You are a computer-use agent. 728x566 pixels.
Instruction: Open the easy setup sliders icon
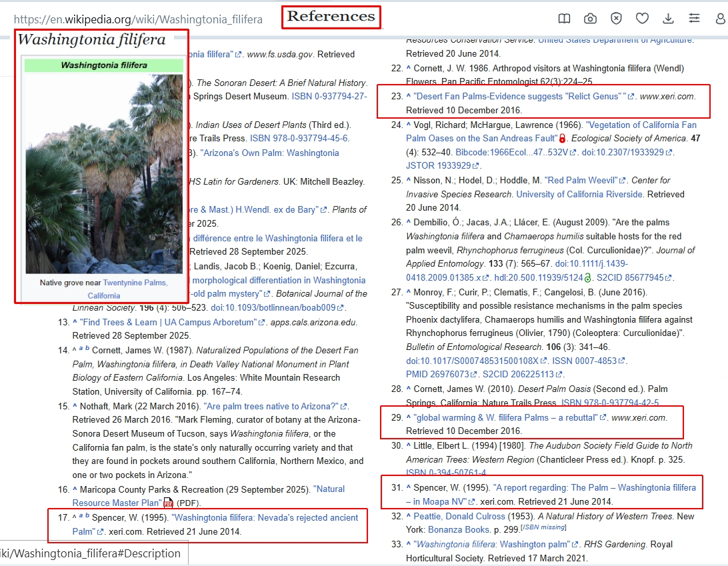[694, 19]
